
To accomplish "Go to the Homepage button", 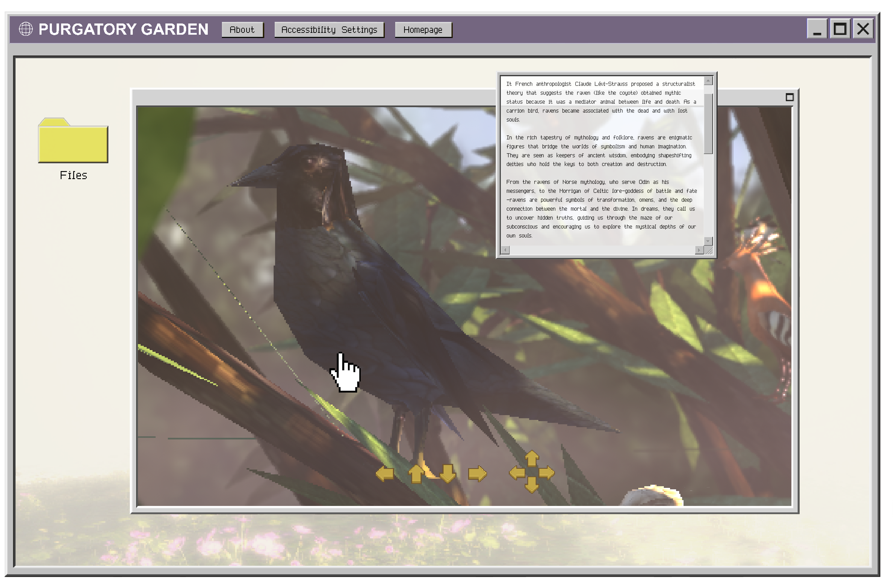I will click(423, 30).
